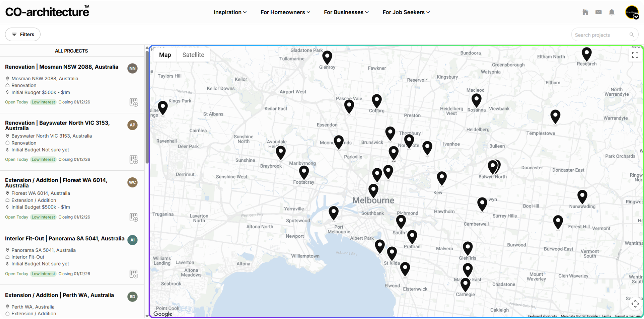Switch map to Map view
644x319 pixels.
[x=165, y=55]
